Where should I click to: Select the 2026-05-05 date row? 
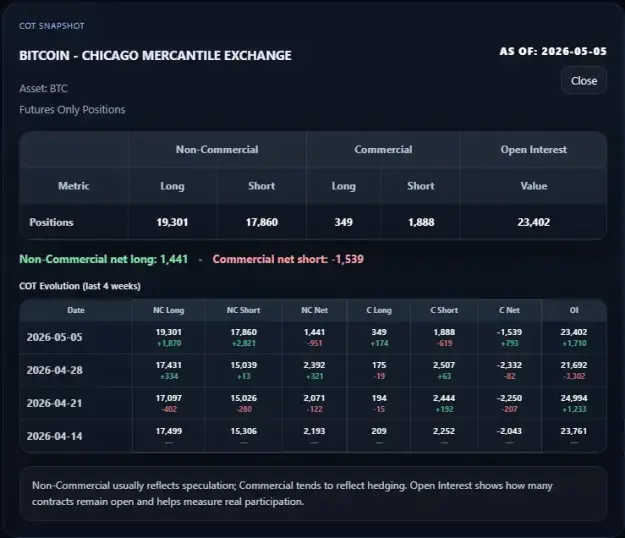click(313, 338)
